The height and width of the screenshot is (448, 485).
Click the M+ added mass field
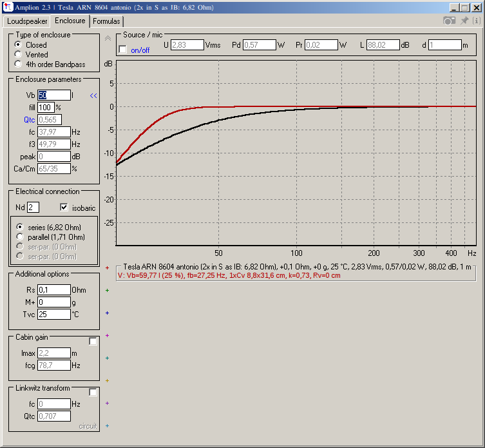click(x=54, y=302)
